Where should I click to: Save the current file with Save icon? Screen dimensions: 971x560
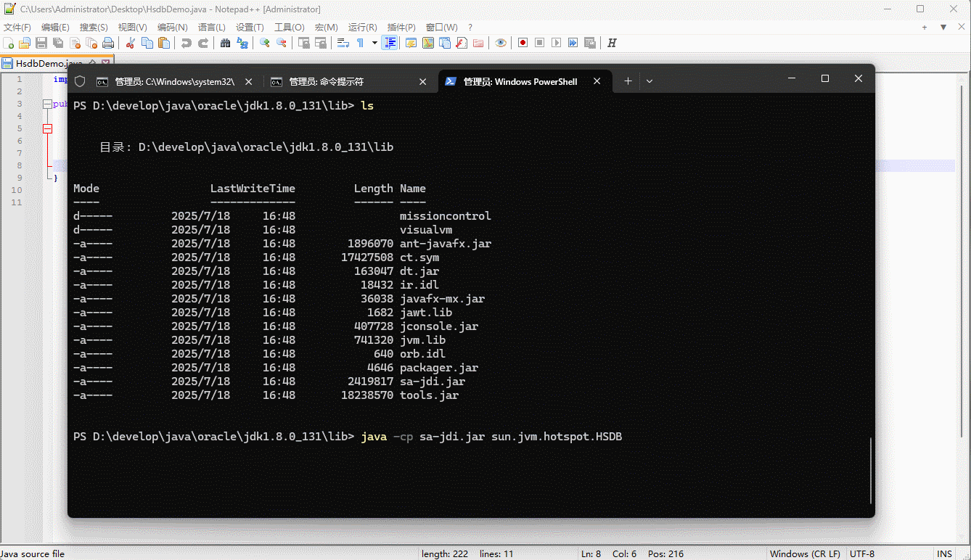(41, 43)
